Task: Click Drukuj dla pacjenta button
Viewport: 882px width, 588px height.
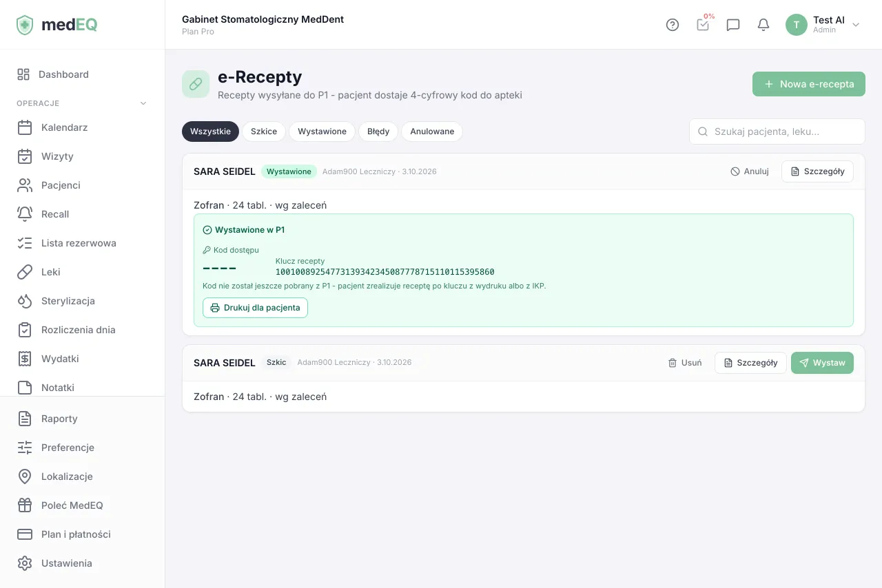Action: [255, 308]
